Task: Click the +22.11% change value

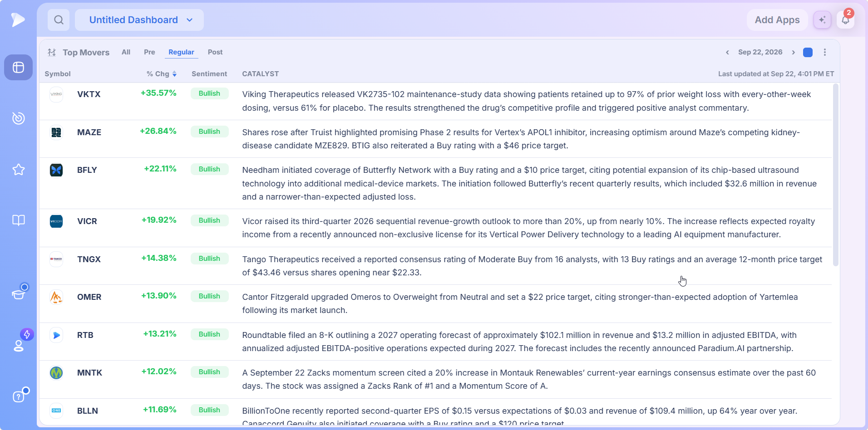Action: click(x=160, y=169)
